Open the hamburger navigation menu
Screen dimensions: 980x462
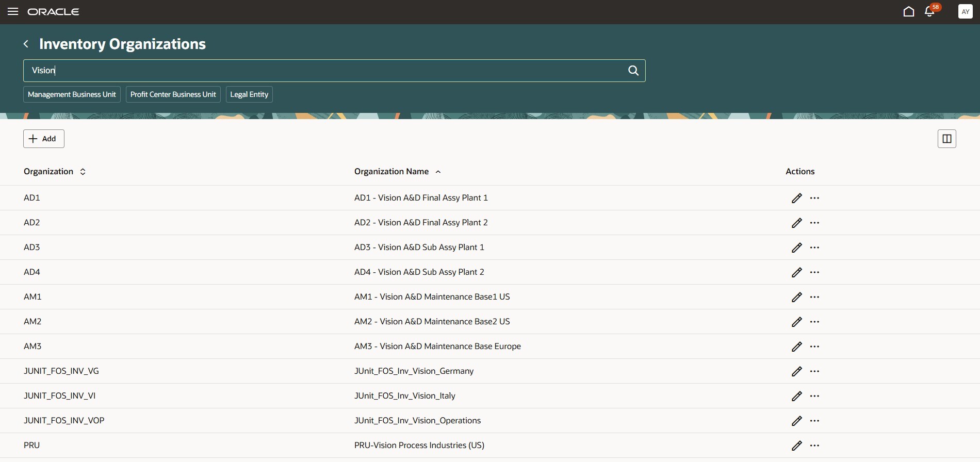click(13, 11)
